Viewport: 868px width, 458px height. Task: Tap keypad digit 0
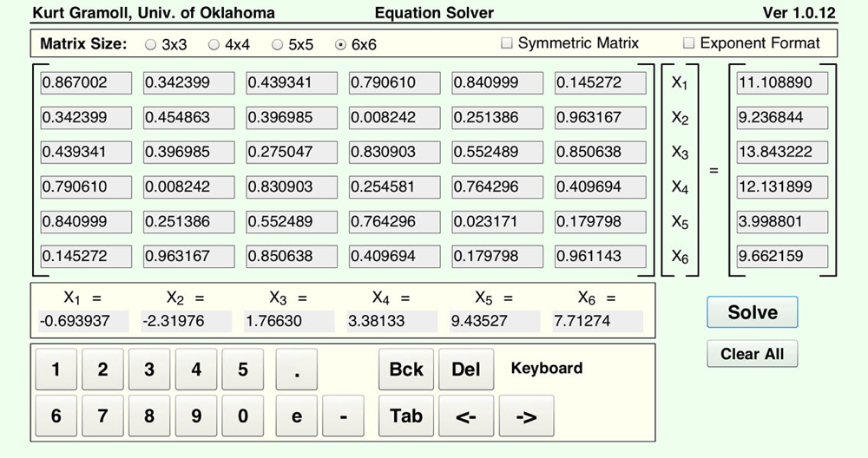243,415
